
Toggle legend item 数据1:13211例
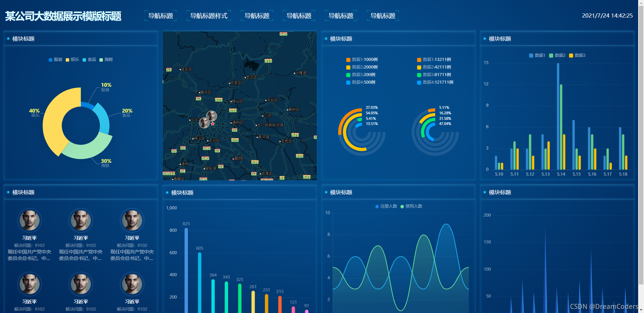(x=434, y=60)
